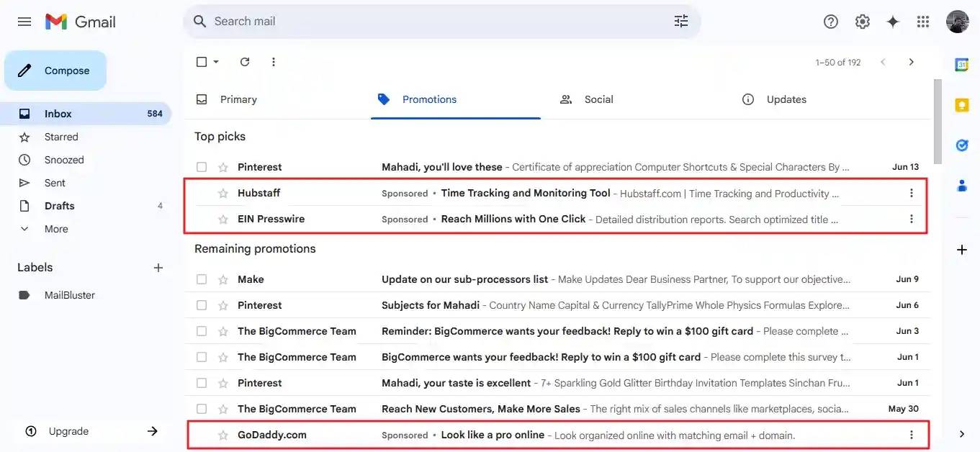Open Google Keep side panel icon
The width and height of the screenshot is (980, 452).
click(x=962, y=105)
